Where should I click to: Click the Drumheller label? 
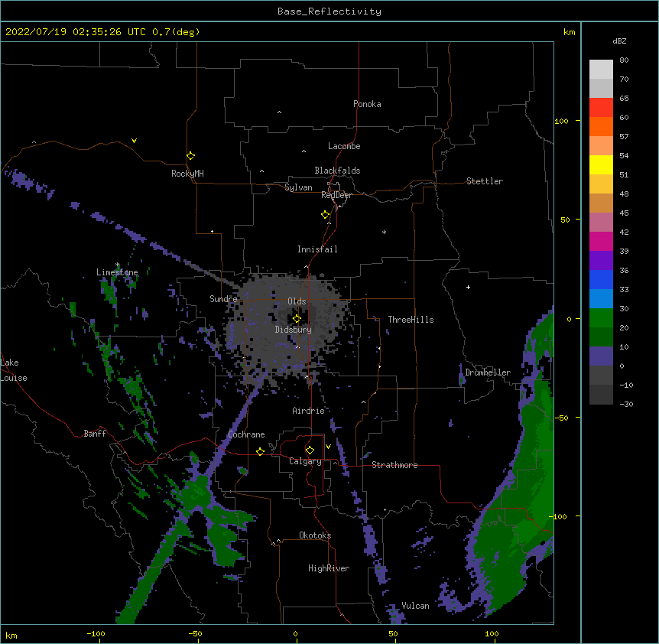[488, 372]
